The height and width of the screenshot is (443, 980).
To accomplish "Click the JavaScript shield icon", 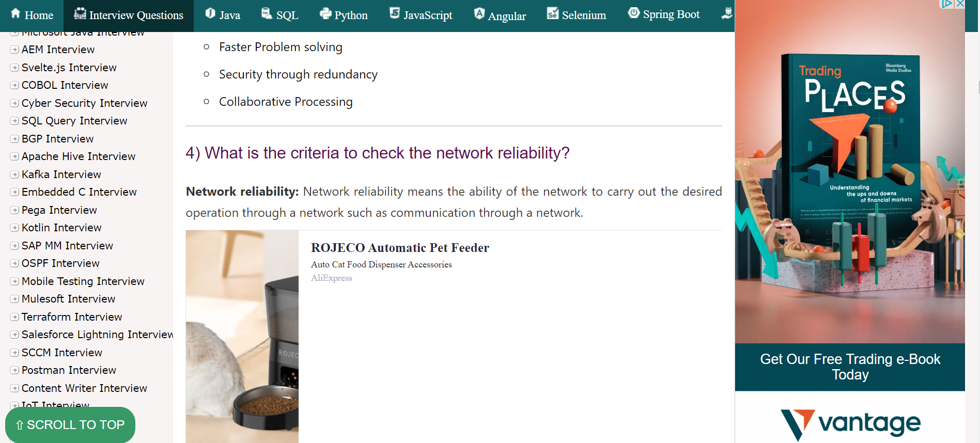I will 395,14.
